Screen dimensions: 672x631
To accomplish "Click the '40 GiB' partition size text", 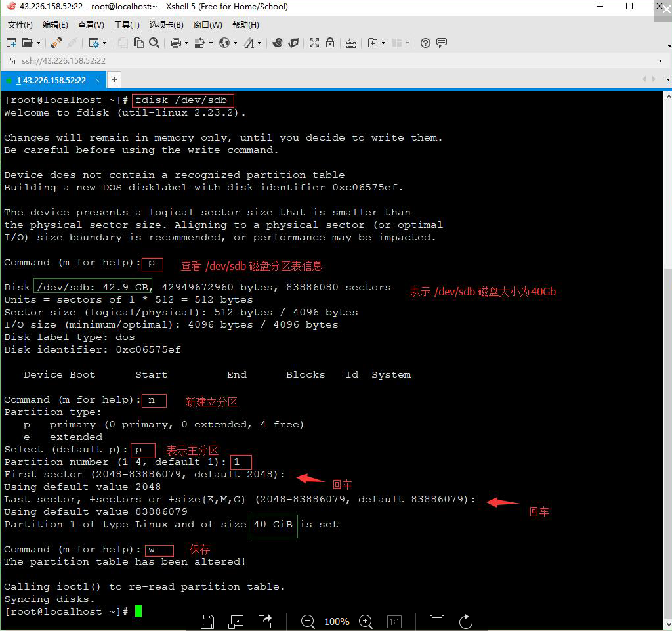I will [x=273, y=524].
